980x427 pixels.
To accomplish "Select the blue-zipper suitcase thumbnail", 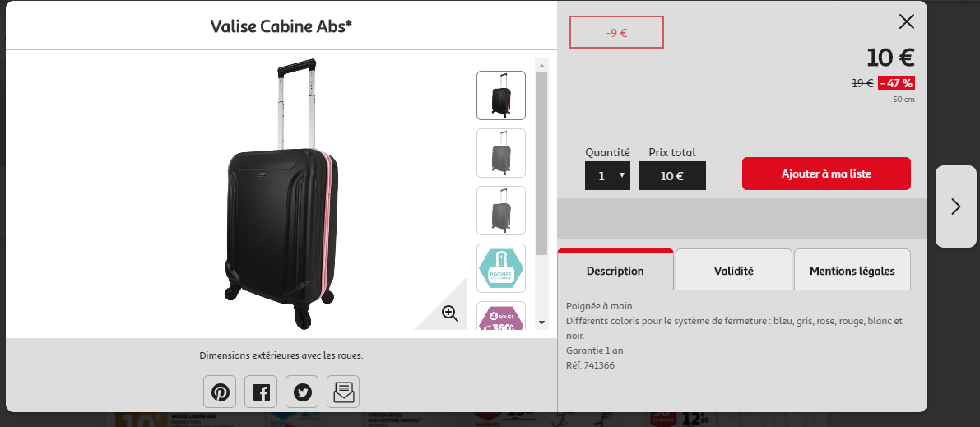I will [x=501, y=211].
